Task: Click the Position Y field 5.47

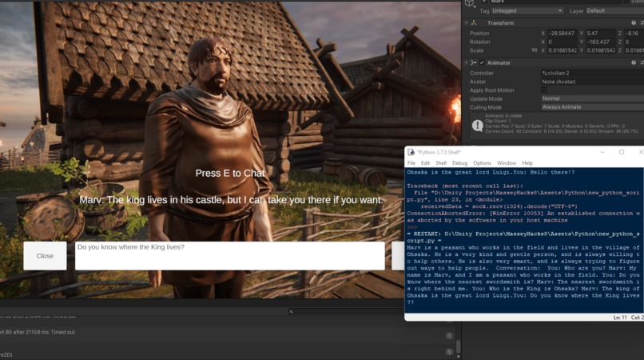Action: 600,34
